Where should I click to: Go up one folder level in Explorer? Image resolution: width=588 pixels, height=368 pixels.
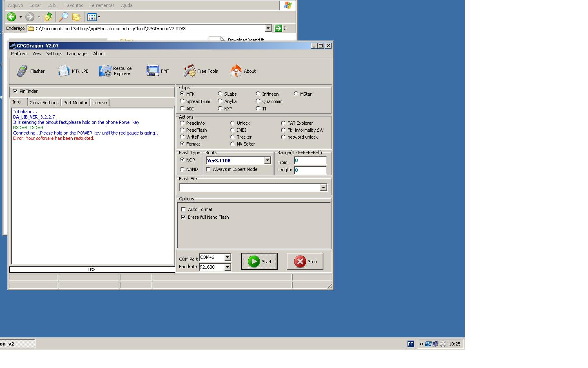coord(49,17)
